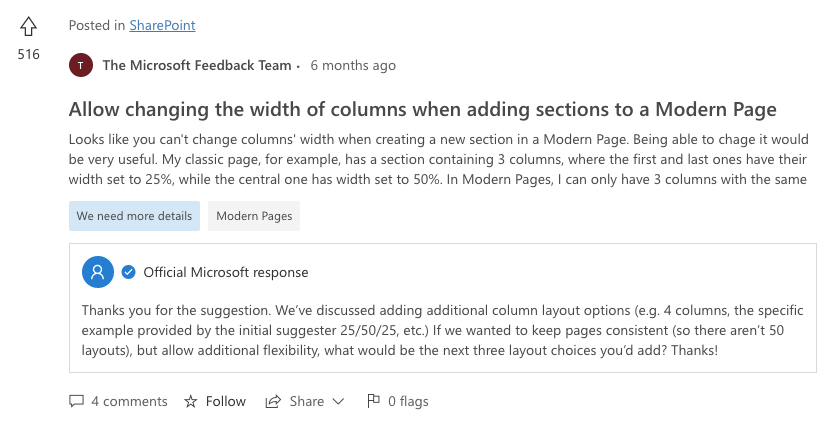Click the Share label

[x=306, y=401]
